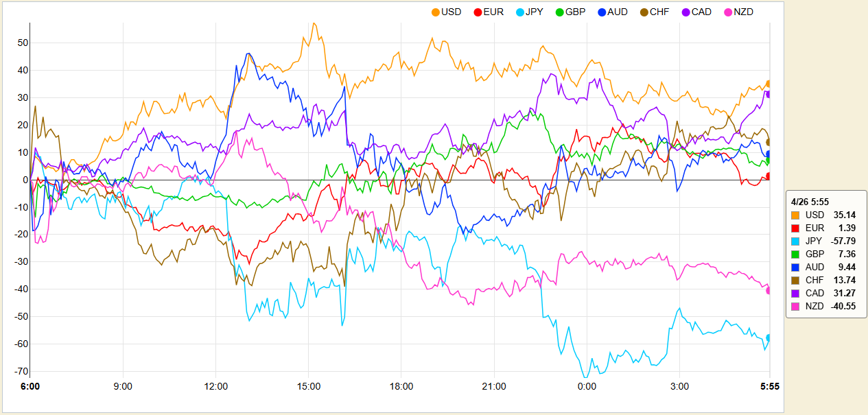This screenshot has height=415, width=868.
Task: Click the 6:00 x-axis label
Action: click(x=30, y=387)
